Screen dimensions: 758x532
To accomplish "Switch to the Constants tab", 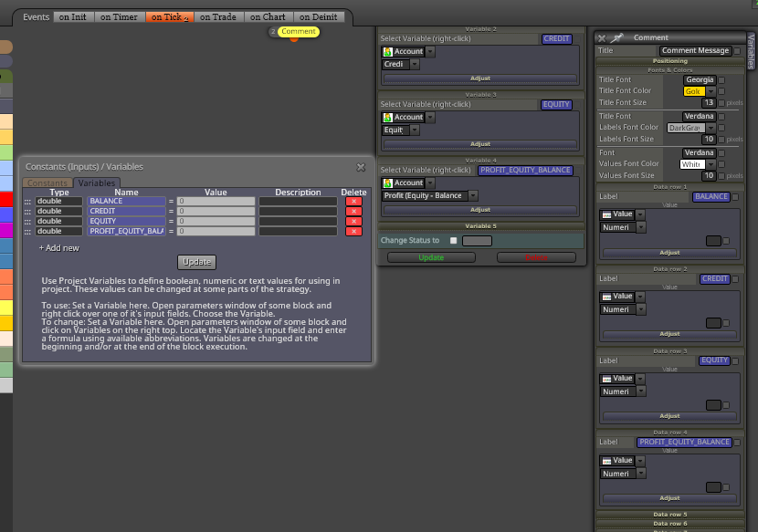I will point(47,183).
